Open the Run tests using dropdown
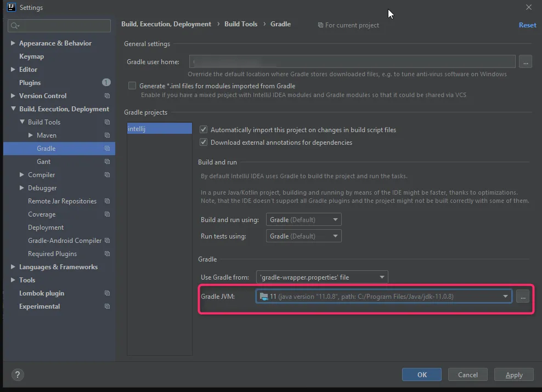Screen dimensions: 542x392 pos(303,236)
